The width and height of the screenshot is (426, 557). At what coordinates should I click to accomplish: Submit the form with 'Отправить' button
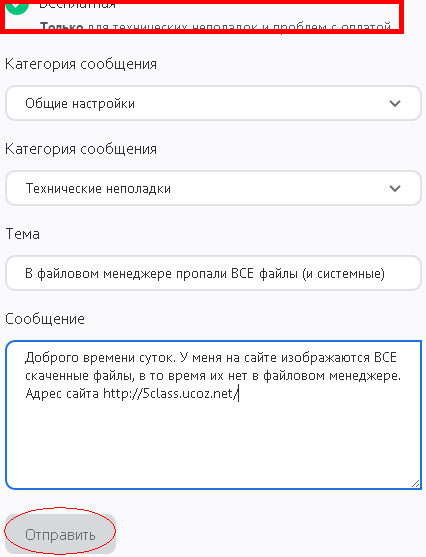click(60, 534)
